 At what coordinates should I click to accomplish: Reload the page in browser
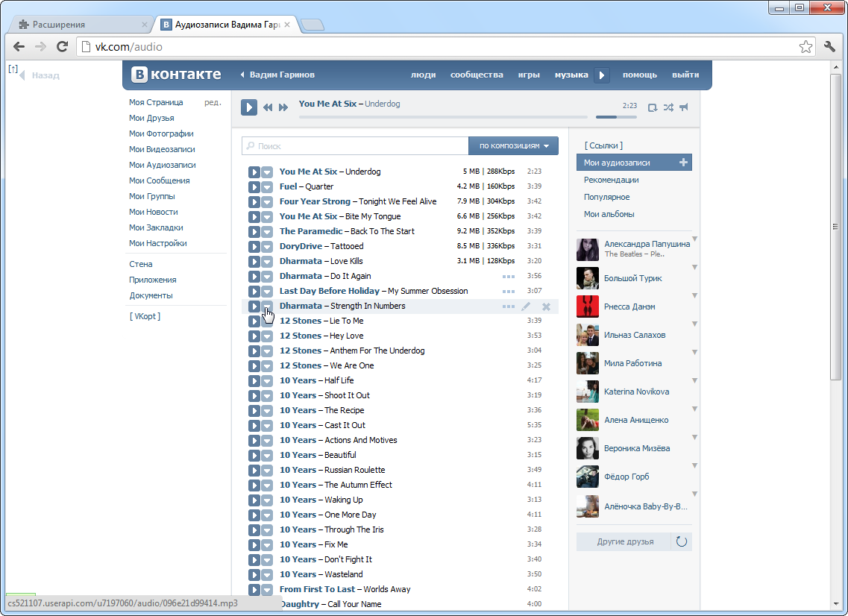click(62, 46)
